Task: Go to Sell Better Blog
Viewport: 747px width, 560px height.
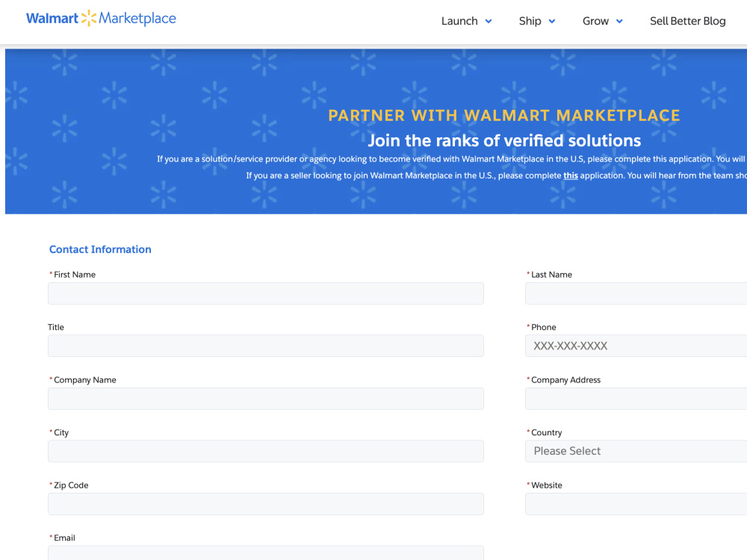Action: [x=687, y=21]
